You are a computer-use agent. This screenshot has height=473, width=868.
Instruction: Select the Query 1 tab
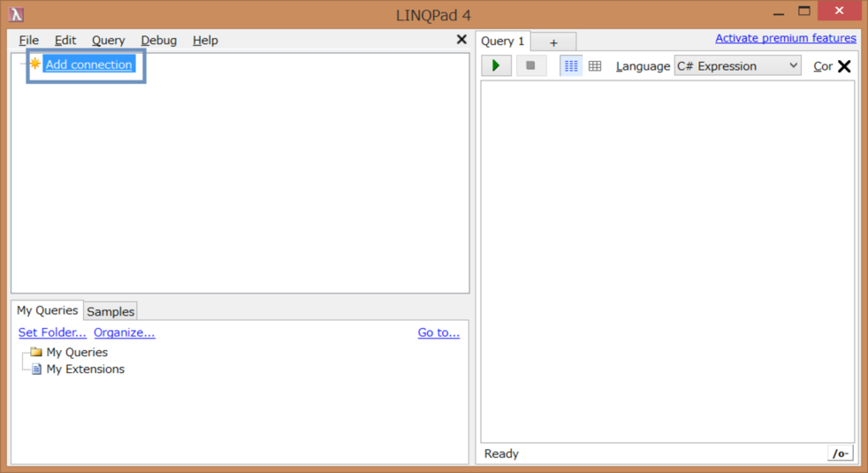[503, 41]
